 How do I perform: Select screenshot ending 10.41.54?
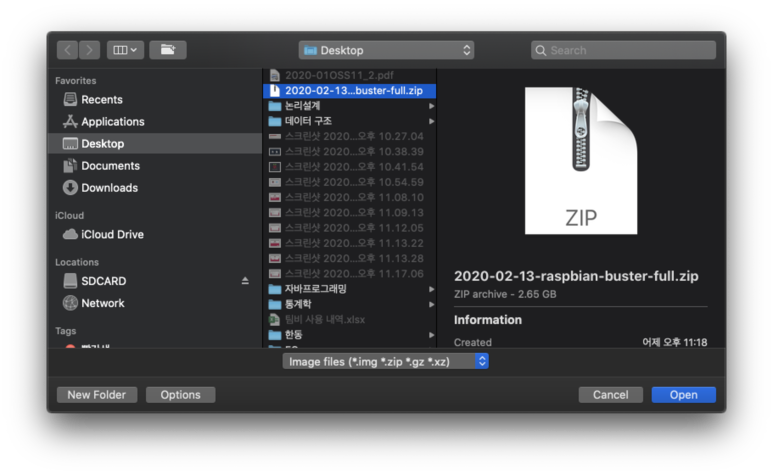[350, 167]
